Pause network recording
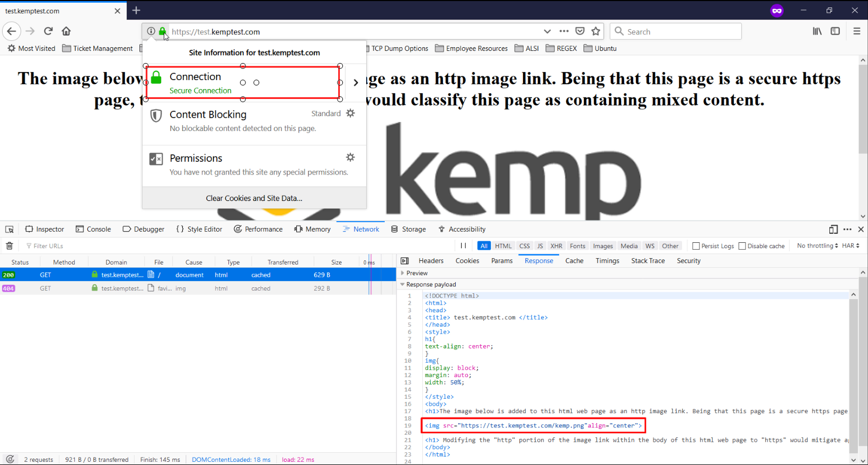This screenshot has height=465, width=868. 463,246
